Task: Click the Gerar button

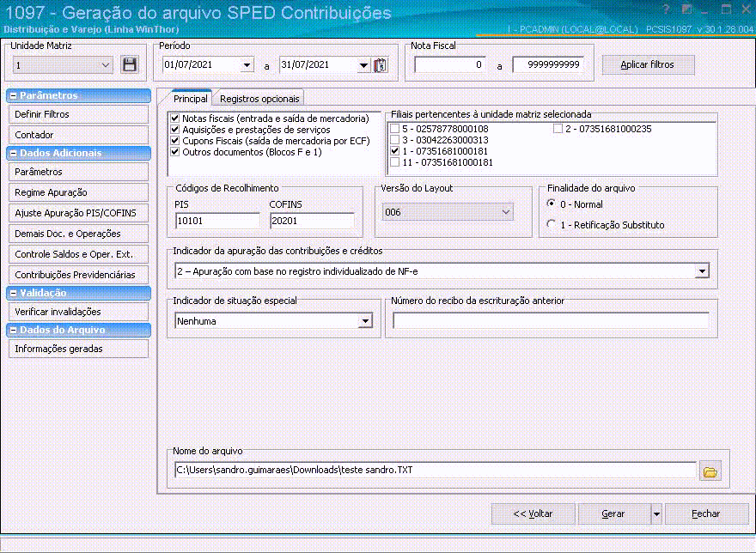Action: pyautogui.click(x=614, y=514)
